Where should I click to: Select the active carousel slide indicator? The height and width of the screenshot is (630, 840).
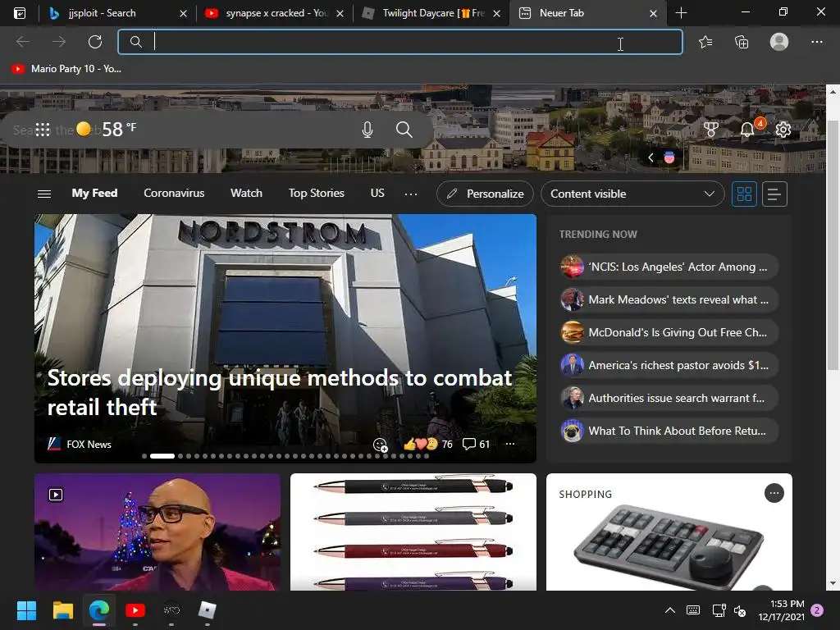[162, 456]
